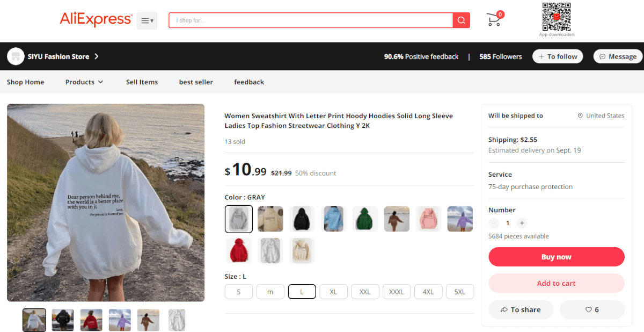Select the plain white hoodie last thumbnail

177,320
